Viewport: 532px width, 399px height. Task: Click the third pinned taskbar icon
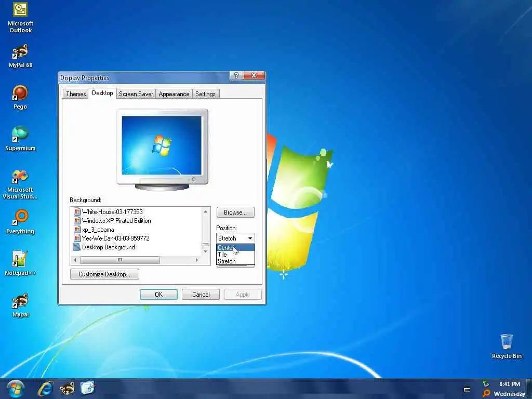point(87,388)
